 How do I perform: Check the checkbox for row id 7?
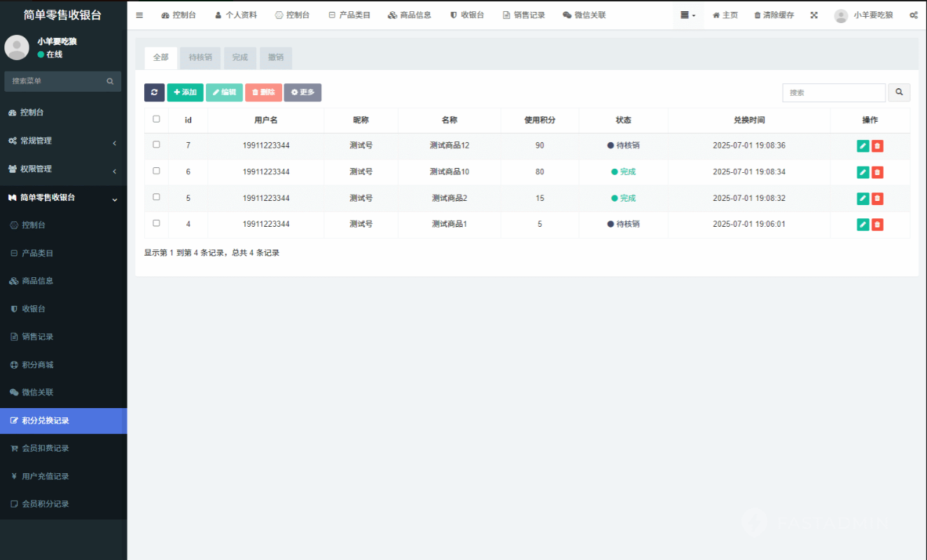click(156, 145)
